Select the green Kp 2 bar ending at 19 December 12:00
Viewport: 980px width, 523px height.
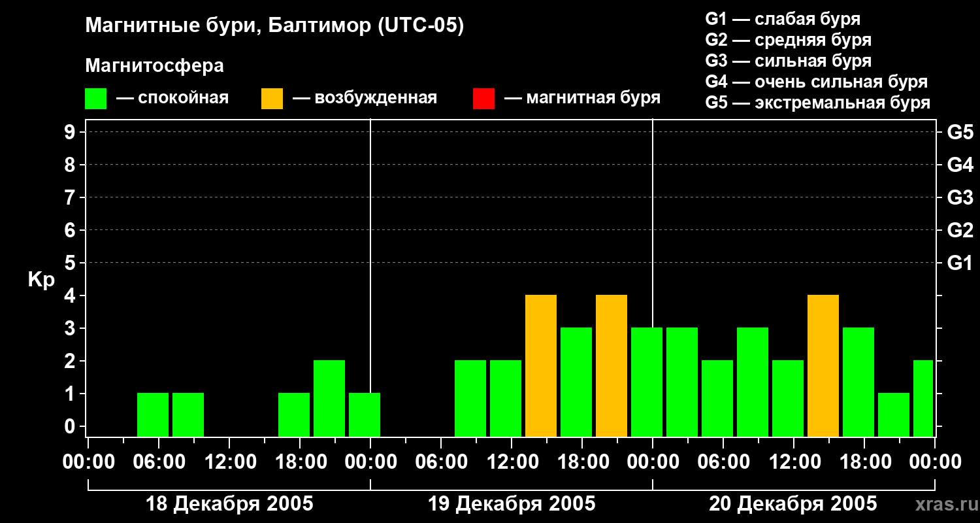(x=506, y=398)
